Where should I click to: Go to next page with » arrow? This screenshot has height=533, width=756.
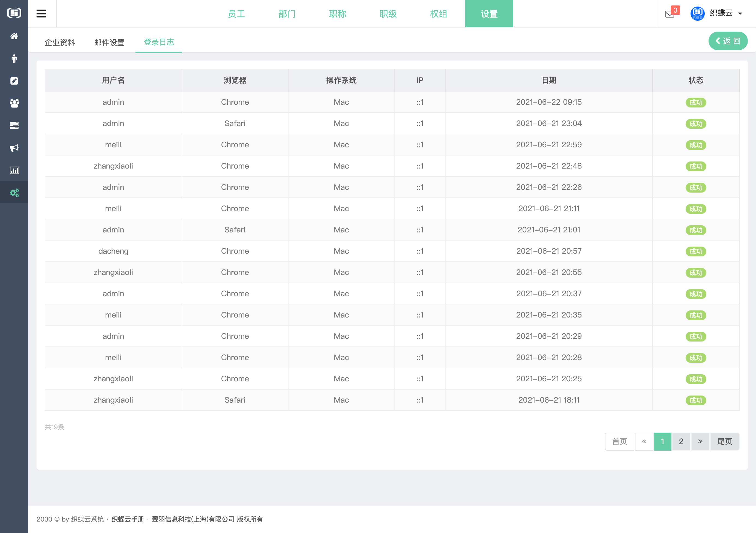[x=700, y=441]
